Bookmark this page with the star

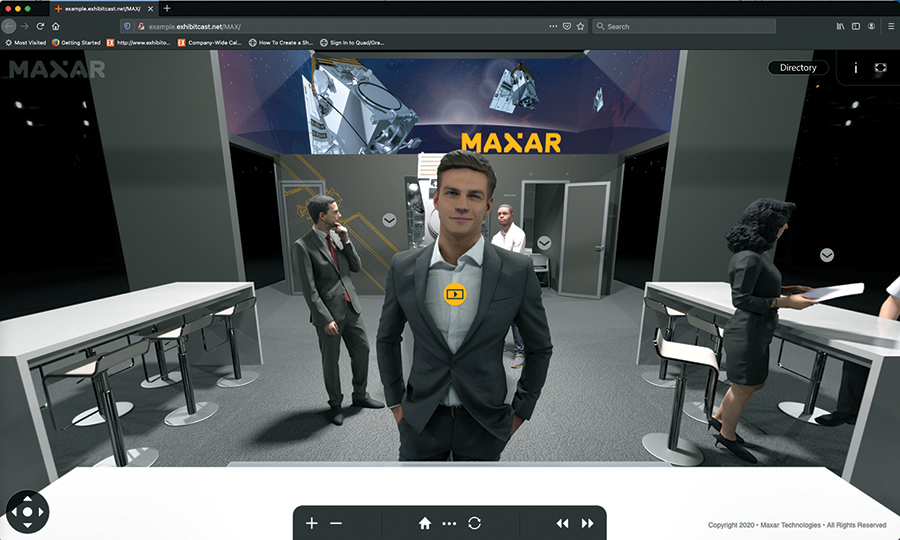tap(580, 26)
